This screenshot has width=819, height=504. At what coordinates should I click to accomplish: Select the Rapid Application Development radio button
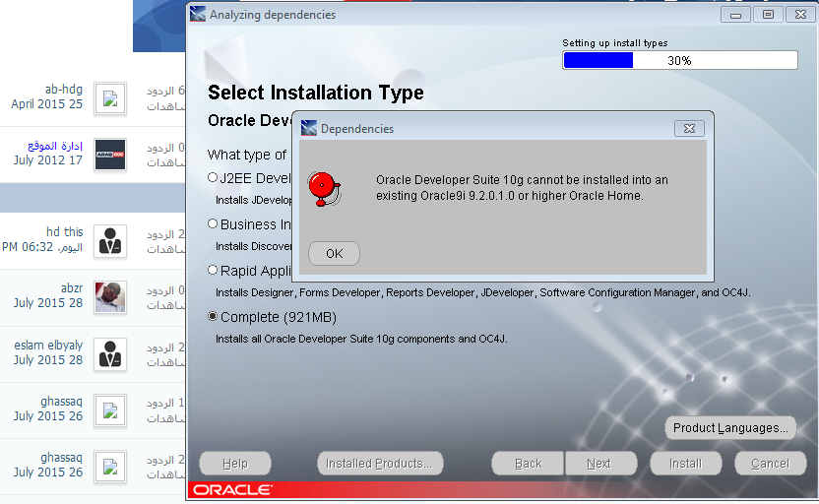click(x=213, y=270)
